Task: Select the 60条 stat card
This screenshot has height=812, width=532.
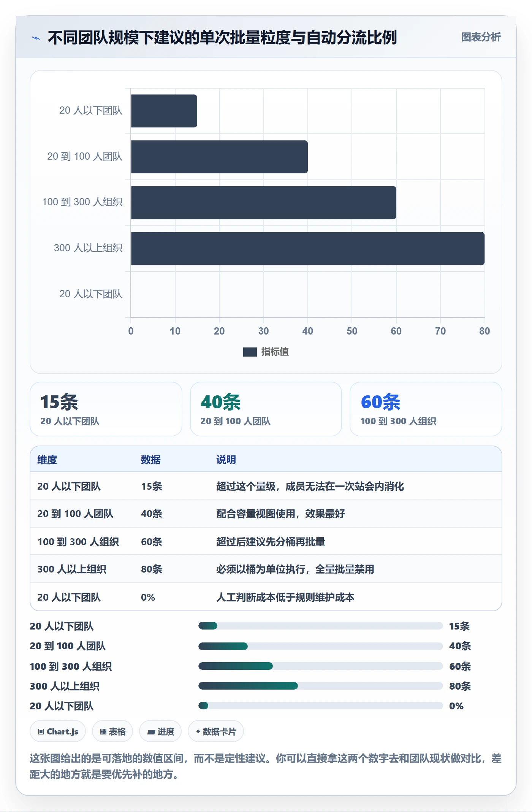Action: (426, 409)
